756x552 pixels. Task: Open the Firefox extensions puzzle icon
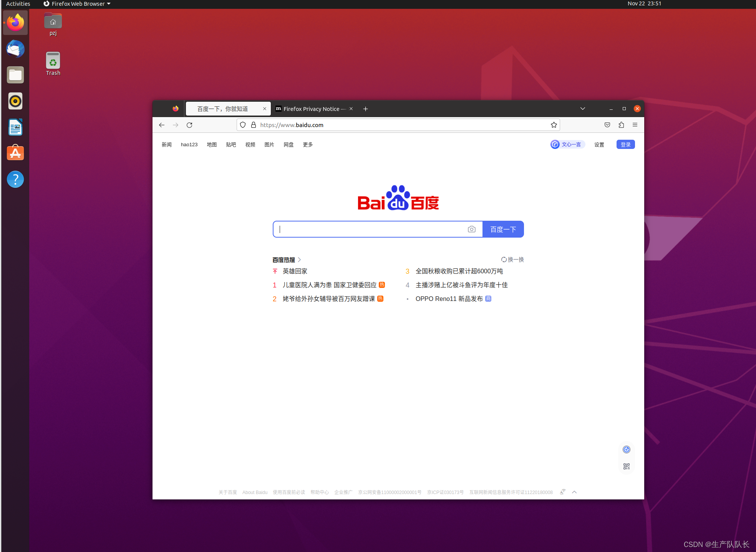(x=621, y=125)
